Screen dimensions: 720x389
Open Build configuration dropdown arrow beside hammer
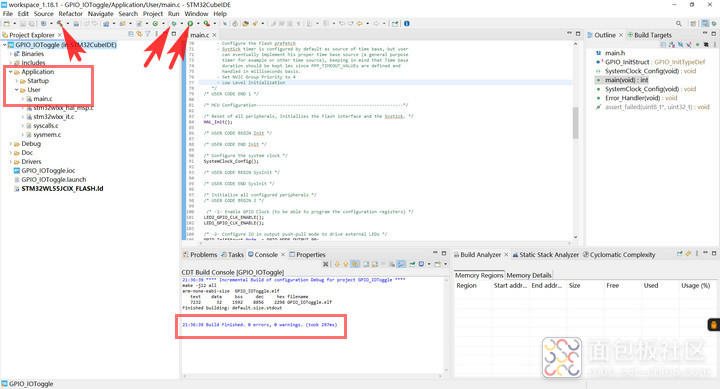click(68, 23)
